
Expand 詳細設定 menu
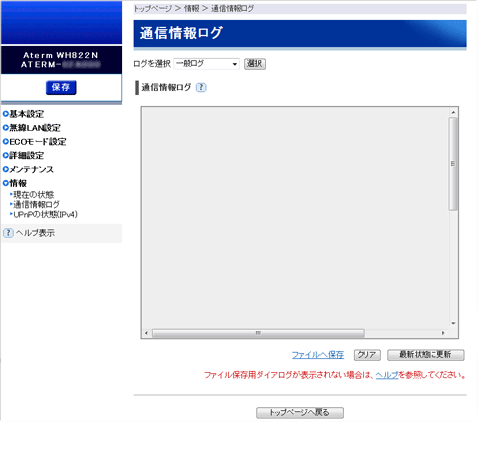pyautogui.click(x=27, y=155)
